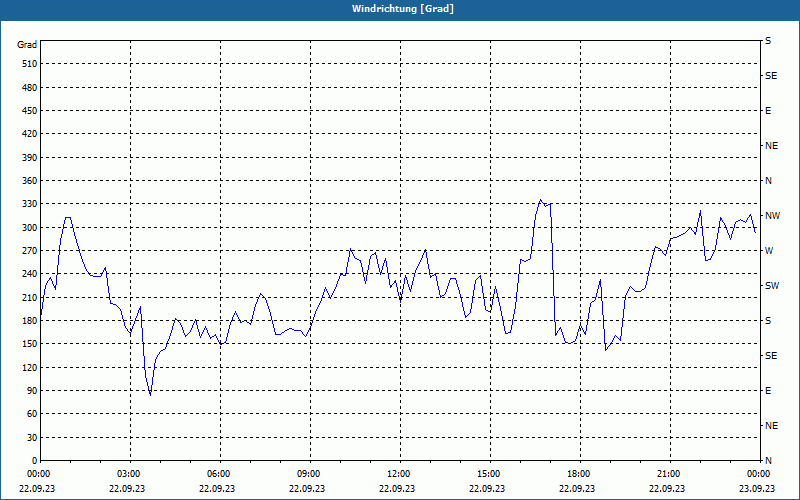The image size is (800, 500).
Task: Click the 60 y-axis value
Action: coord(32,414)
